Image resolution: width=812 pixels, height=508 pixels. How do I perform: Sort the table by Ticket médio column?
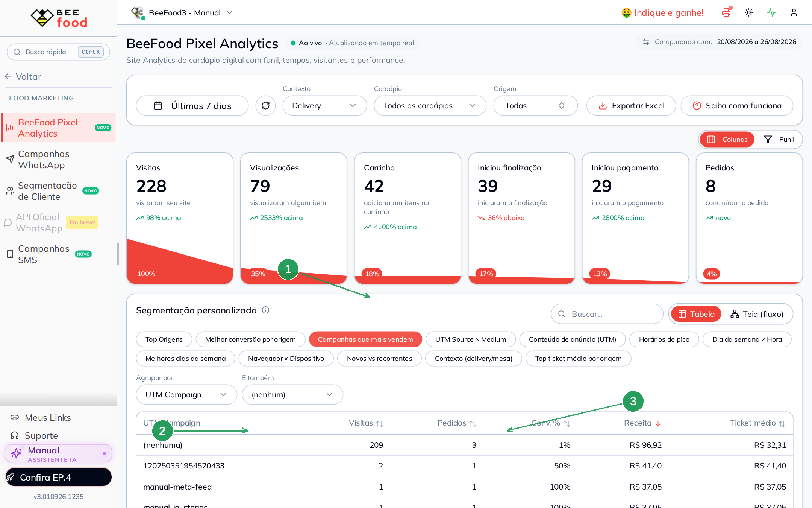[757, 423]
